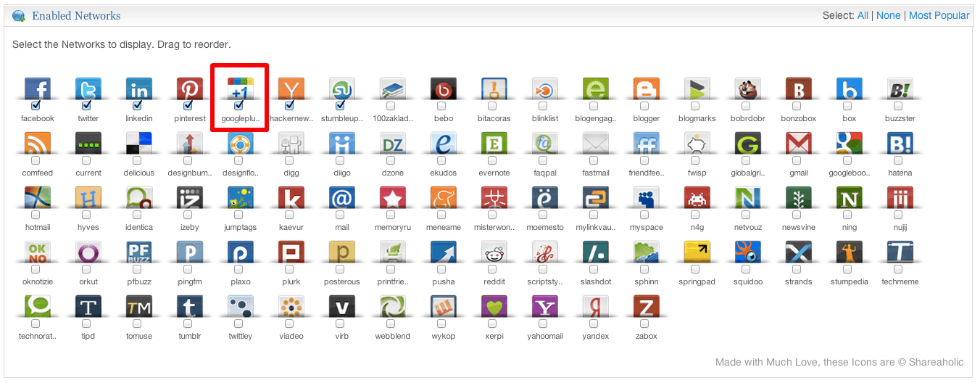Click the Most Popular link
The image size is (980, 383).
pyautogui.click(x=939, y=15)
